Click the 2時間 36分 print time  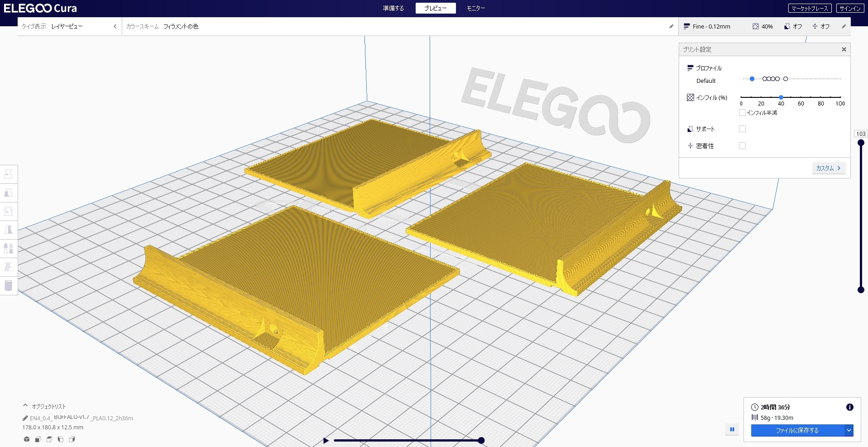pyautogui.click(x=775, y=407)
